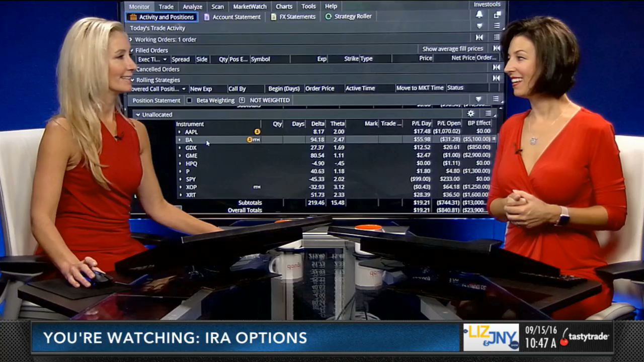The image size is (644, 362).
Task: Click the Symbol column header in Filled Orders
Action: point(261,59)
